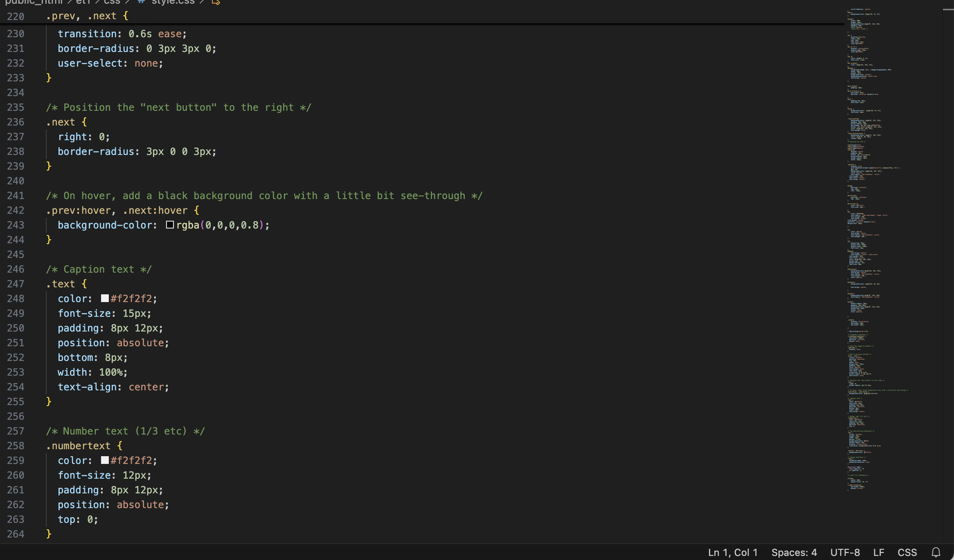
Task: Open the style.css breadcrumb item
Action: 173,2
